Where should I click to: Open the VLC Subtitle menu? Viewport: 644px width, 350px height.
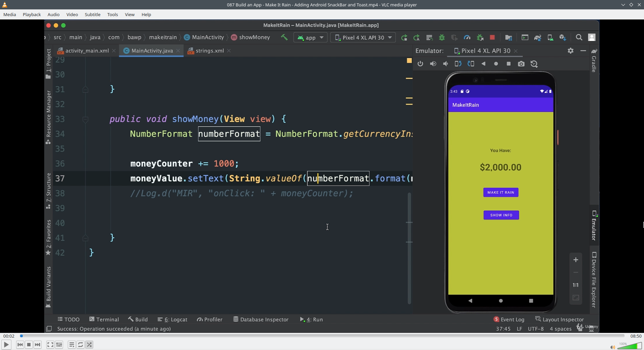pyautogui.click(x=93, y=14)
